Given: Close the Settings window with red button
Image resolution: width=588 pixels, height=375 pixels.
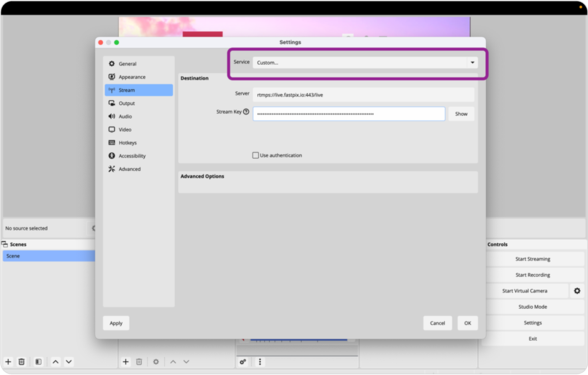Looking at the screenshot, I should pos(101,42).
